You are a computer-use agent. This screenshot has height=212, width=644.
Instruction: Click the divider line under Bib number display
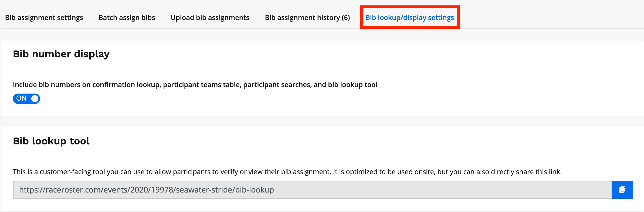(x=323, y=68)
